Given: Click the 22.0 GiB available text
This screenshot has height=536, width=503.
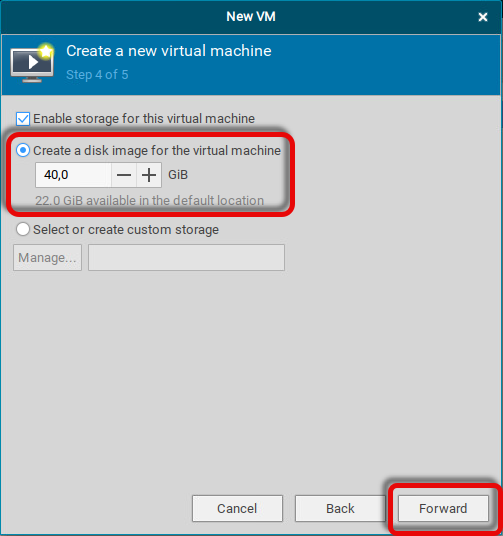Looking at the screenshot, I should pos(149,201).
